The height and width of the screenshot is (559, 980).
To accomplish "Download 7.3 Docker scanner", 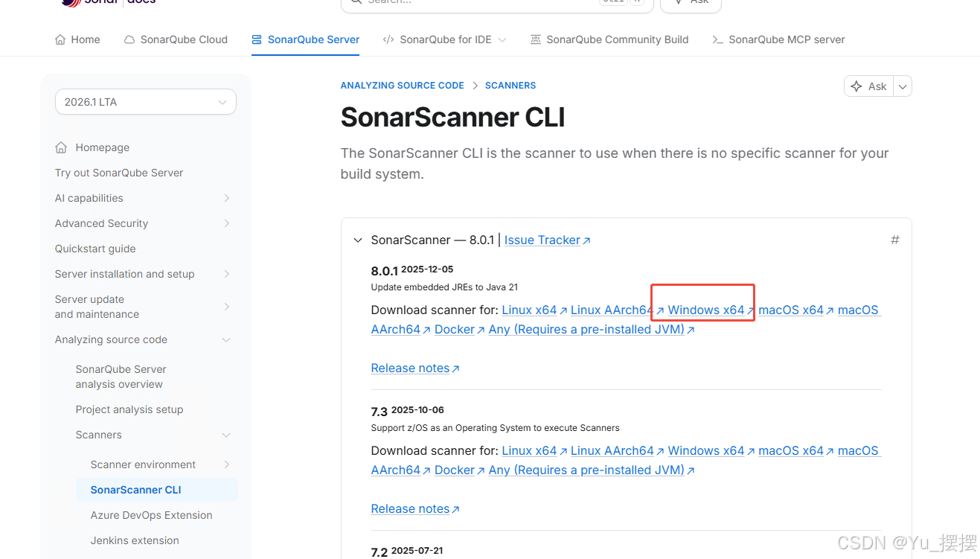I will [x=455, y=470].
